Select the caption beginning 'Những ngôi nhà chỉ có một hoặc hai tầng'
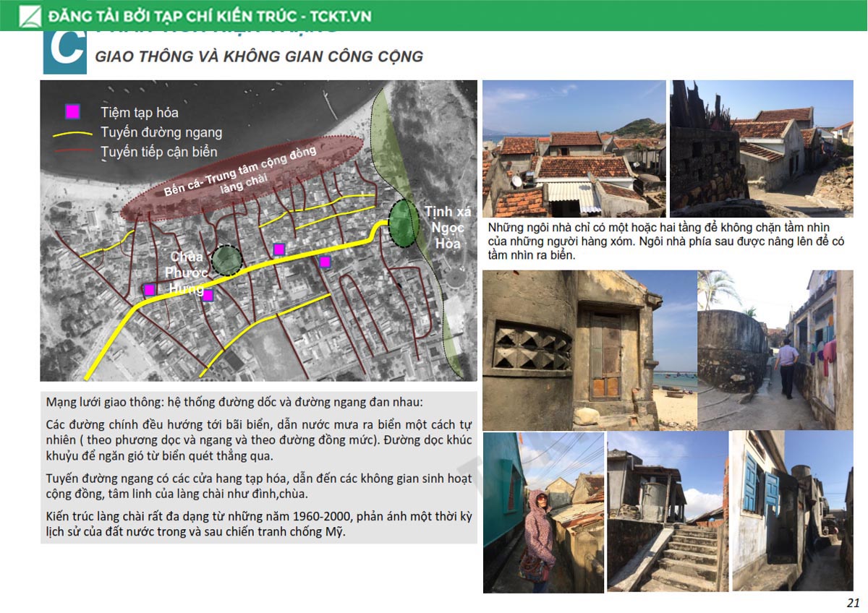 click(666, 241)
